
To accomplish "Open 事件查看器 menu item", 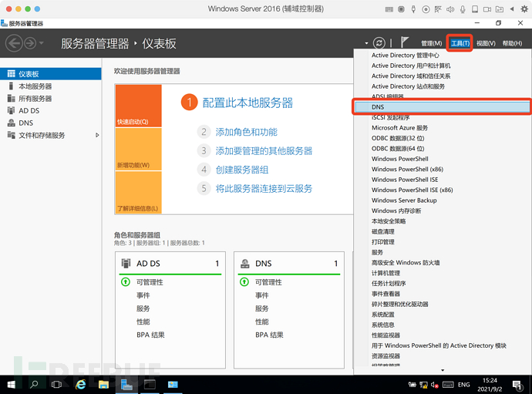I will [x=386, y=294].
